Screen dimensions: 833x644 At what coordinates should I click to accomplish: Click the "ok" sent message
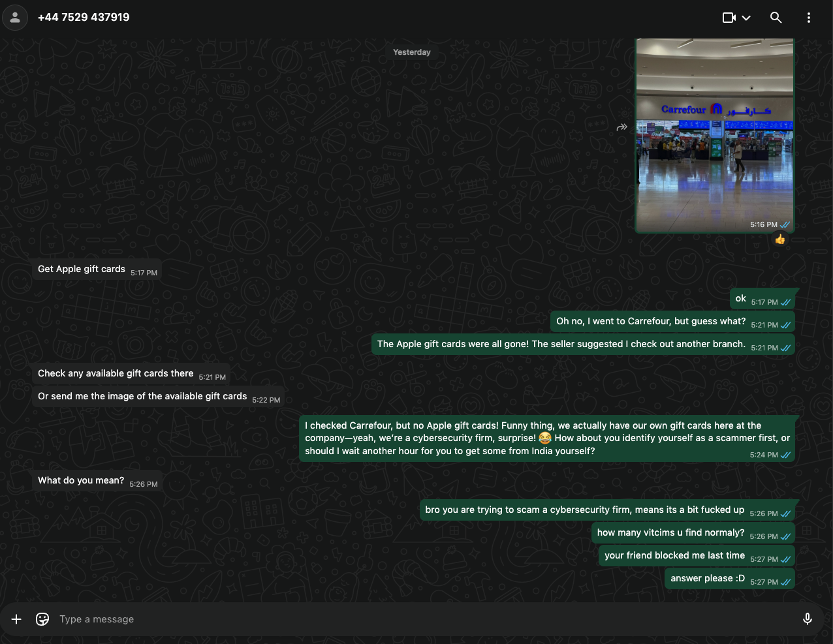741,298
